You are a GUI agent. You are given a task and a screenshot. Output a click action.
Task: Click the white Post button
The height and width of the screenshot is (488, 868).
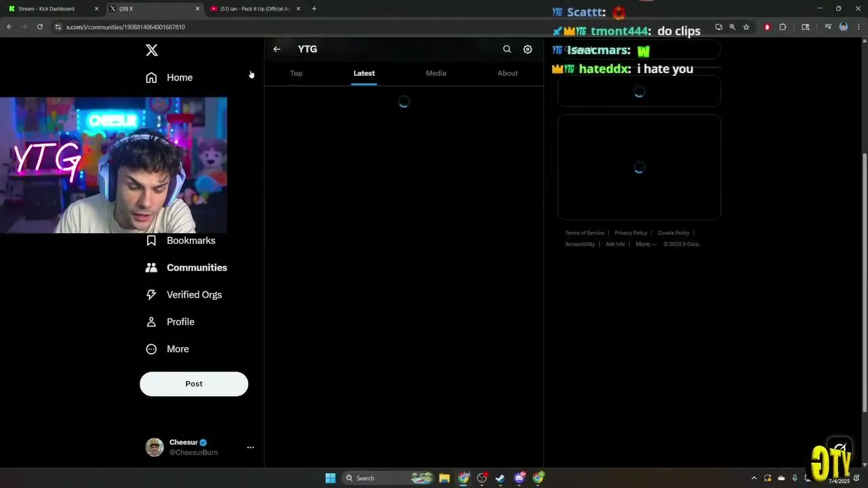click(x=194, y=384)
